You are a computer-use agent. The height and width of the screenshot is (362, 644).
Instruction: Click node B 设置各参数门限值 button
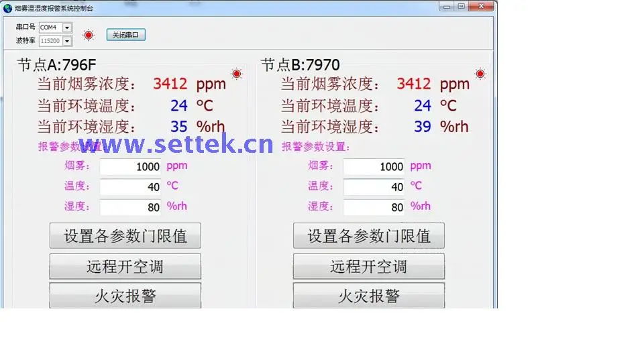point(369,235)
